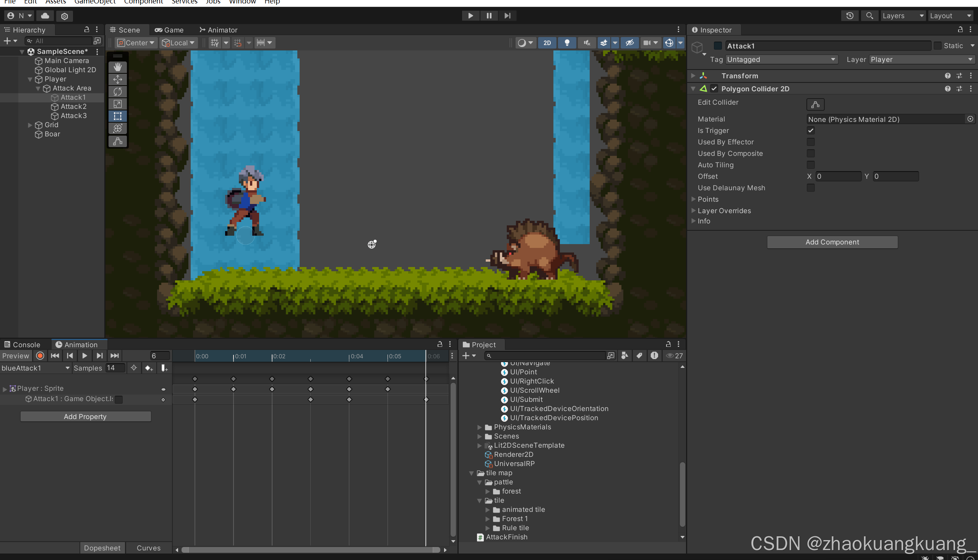The width and height of the screenshot is (978, 560).
Task: Click the Samples value input field
Action: 115,368
